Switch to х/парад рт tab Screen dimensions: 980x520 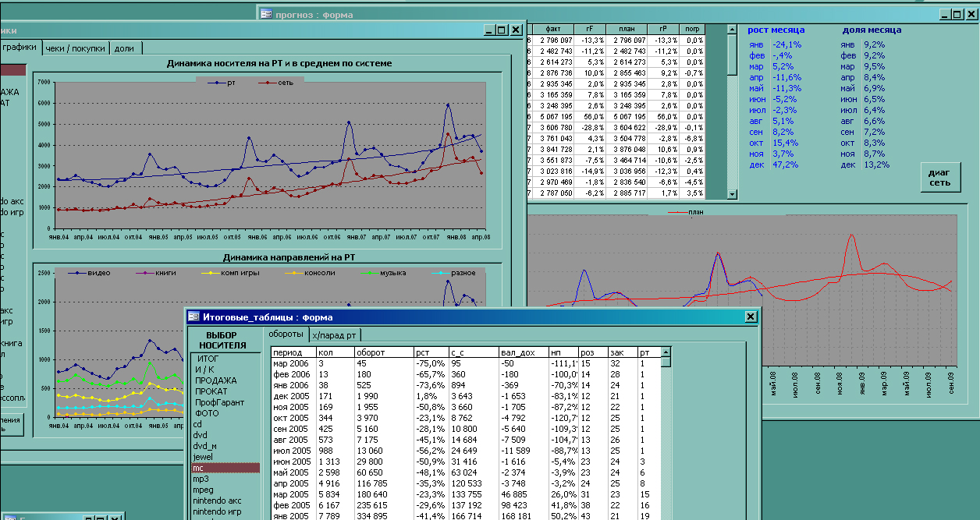point(335,335)
